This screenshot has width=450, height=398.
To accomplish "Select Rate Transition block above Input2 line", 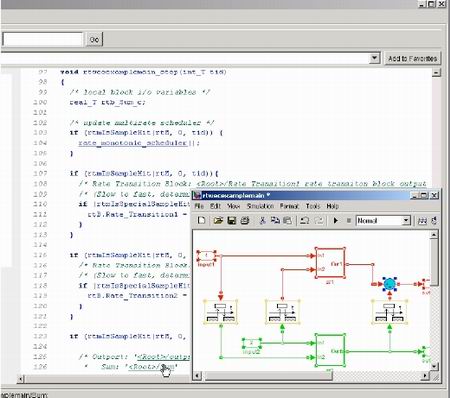I will click(282, 312).
